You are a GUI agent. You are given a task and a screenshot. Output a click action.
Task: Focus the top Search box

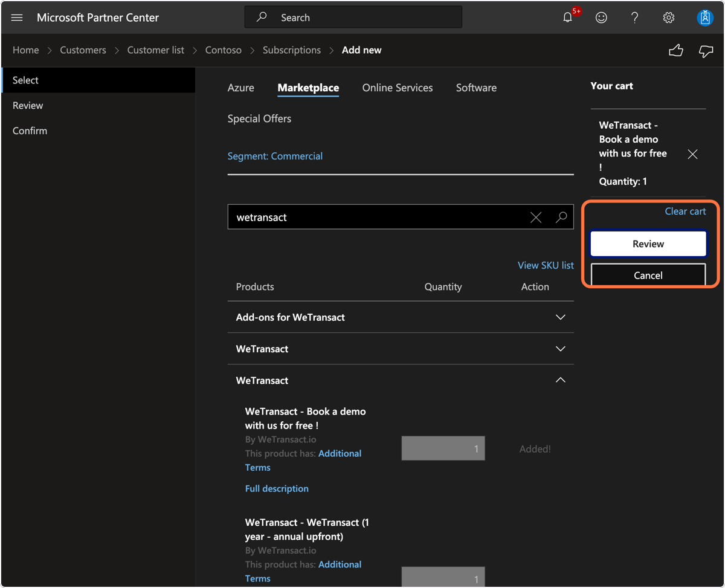(x=353, y=18)
